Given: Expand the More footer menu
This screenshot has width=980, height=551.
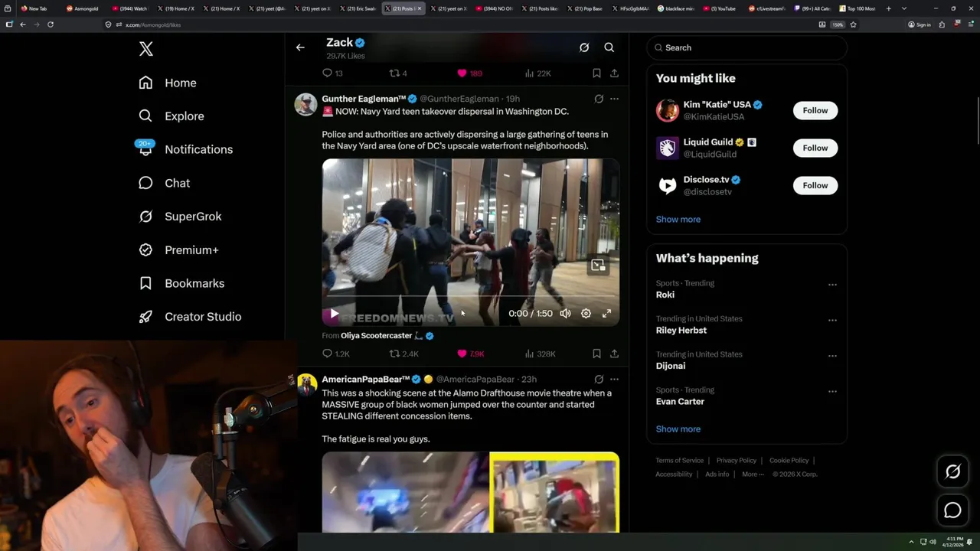Looking at the screenshot, I should (x=753, y=474).
